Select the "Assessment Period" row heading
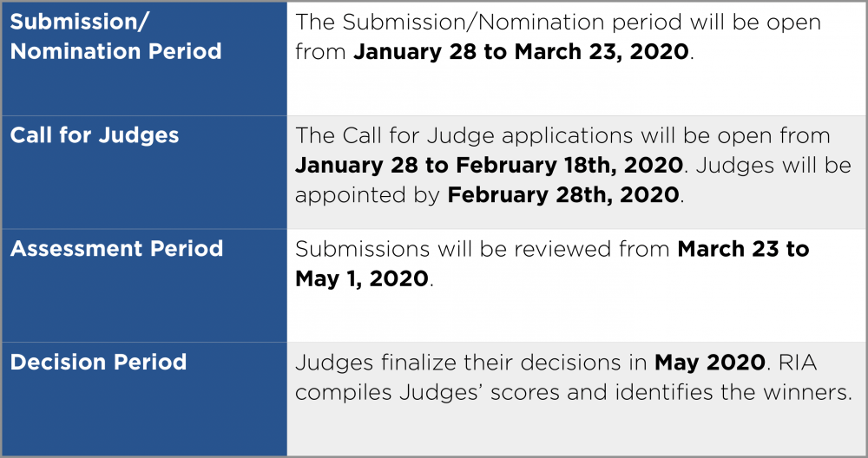The image size is (868, 458). point(116,249)
